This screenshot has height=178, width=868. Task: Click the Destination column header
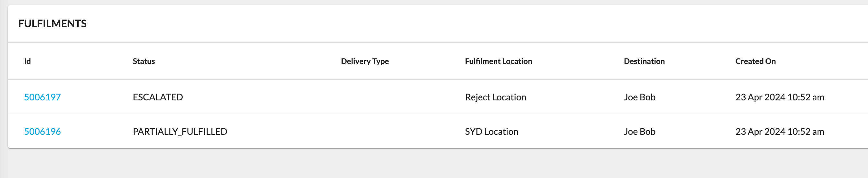coord(644,61)
